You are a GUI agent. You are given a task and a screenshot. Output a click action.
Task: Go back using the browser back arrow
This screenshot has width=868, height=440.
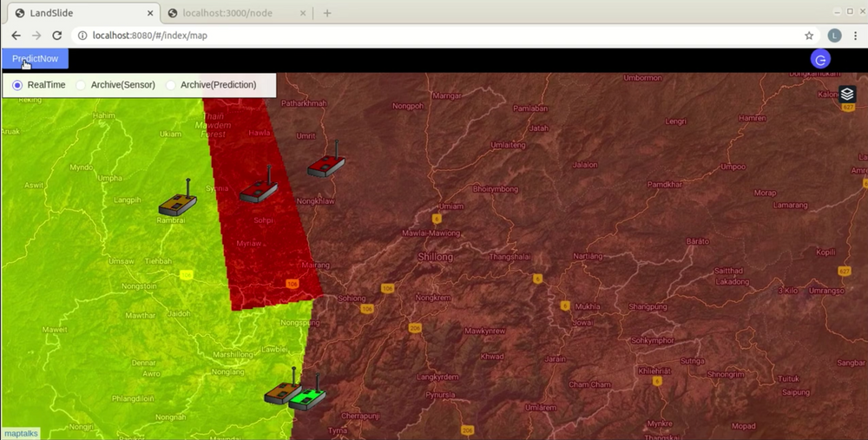pyautogui.click(x=16, y=36)
